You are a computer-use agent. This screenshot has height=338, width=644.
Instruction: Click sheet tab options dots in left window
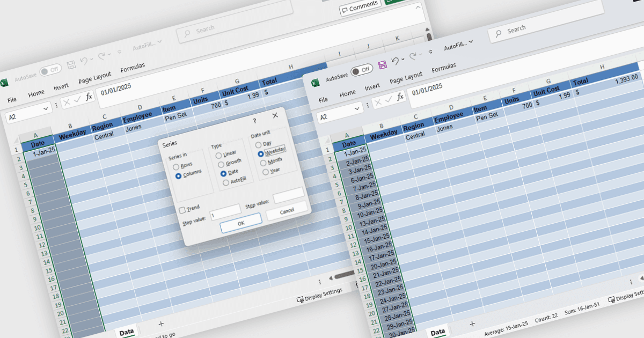pyautogui.click(x=319, y=282)
